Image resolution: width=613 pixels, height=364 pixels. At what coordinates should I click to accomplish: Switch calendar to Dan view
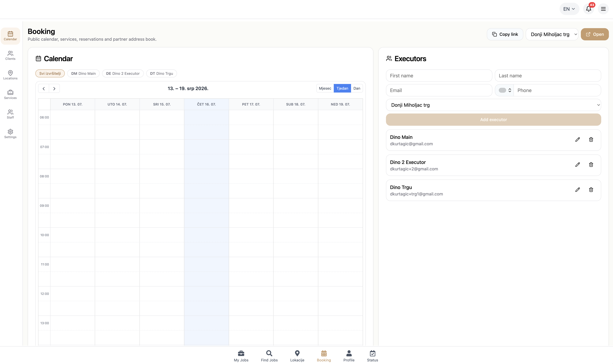[x=357, y=89]
